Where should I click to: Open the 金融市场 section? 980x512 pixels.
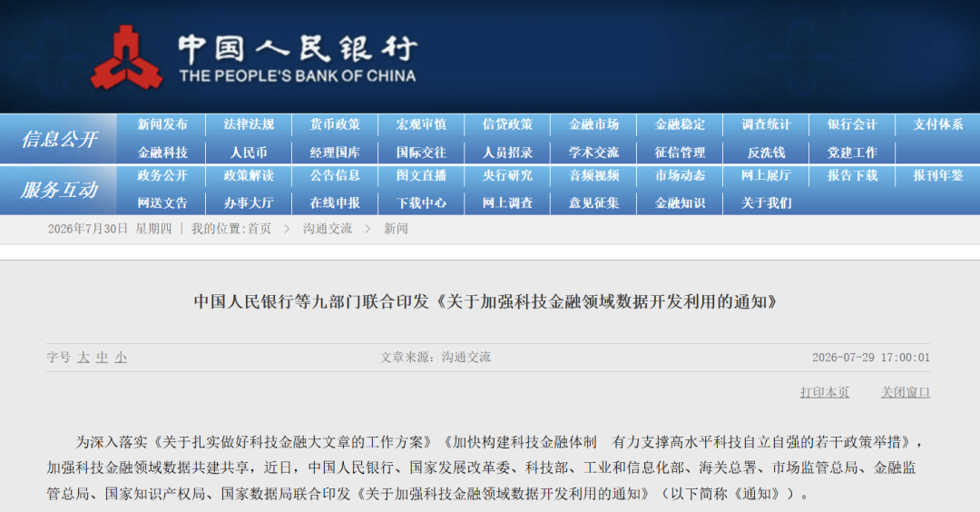point(593,124)
